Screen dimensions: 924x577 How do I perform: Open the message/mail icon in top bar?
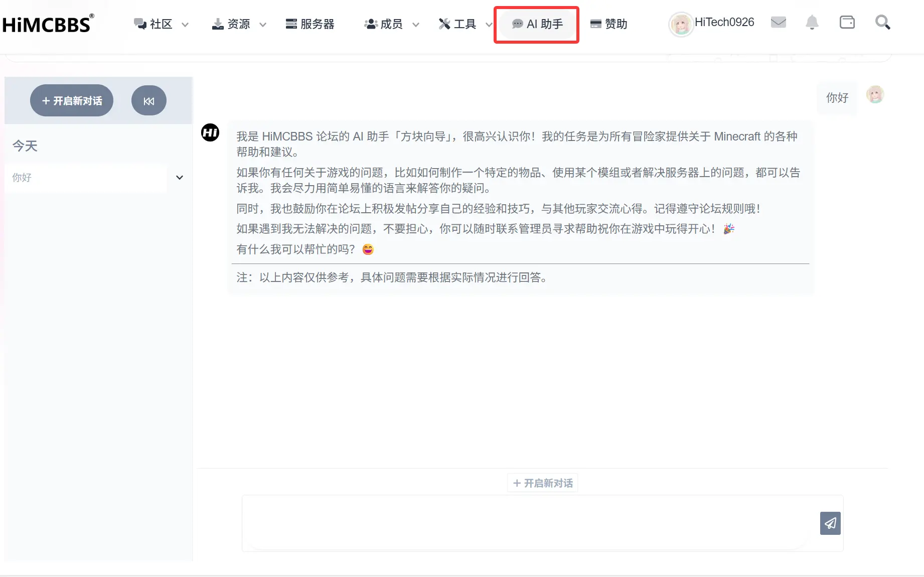[x=778, y=22]
